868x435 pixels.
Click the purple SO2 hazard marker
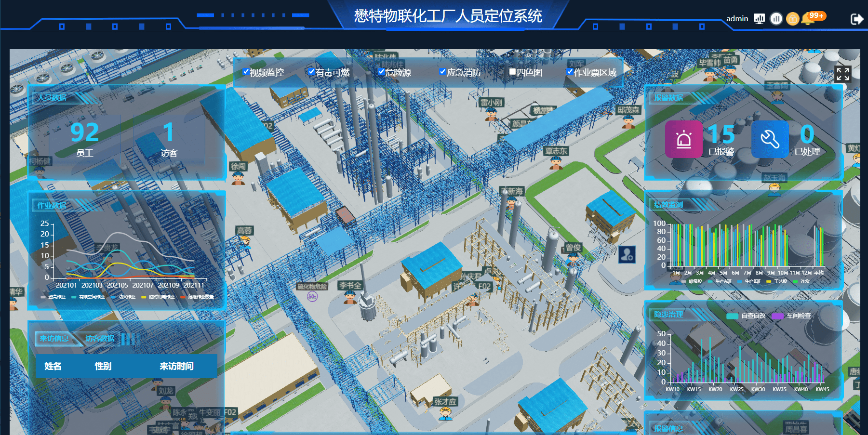tap(312, 297)
